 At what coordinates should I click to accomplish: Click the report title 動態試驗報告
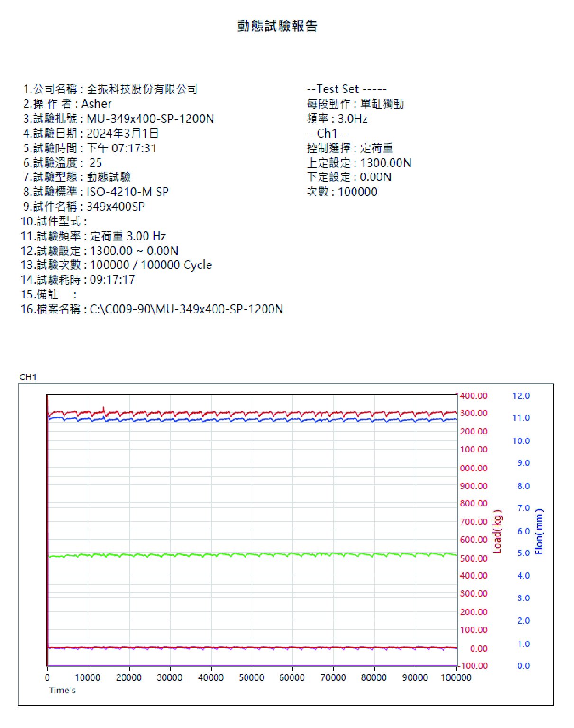tap(277, 26)
